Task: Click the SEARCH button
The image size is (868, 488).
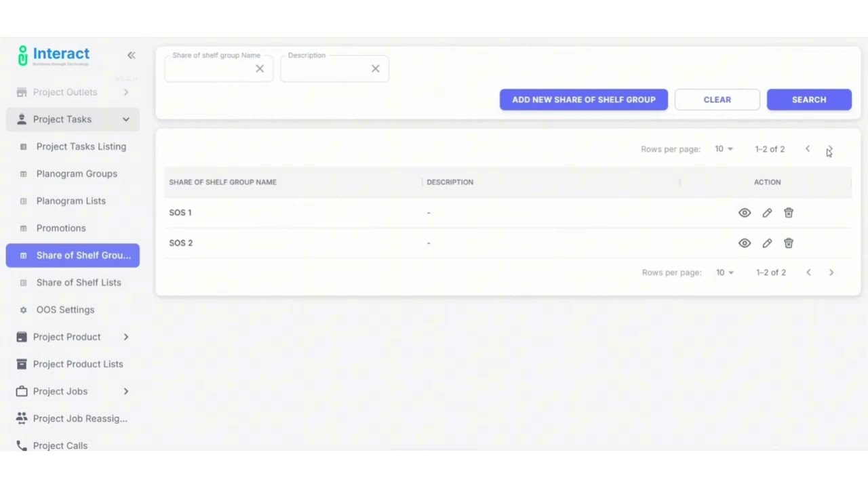Action: [809, 100]
